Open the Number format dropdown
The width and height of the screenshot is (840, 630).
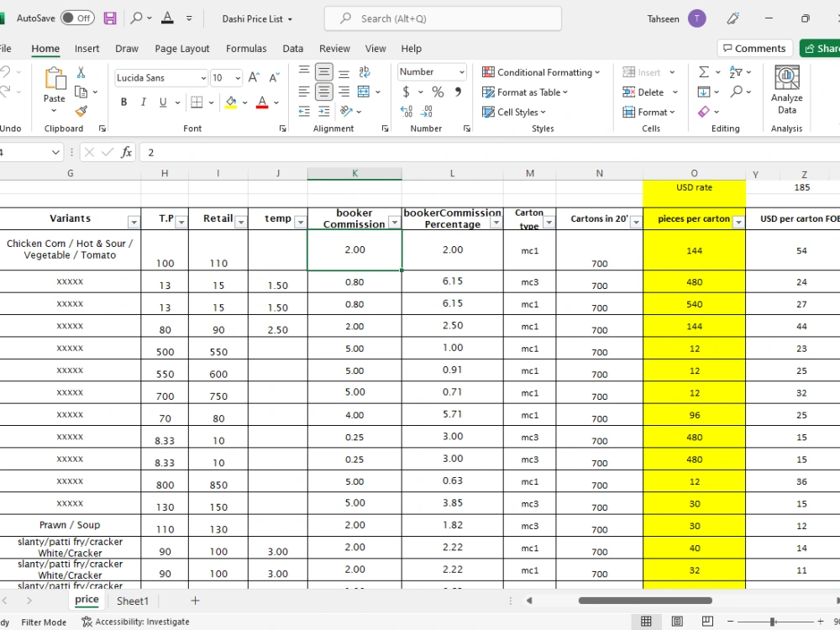(461, 71)
